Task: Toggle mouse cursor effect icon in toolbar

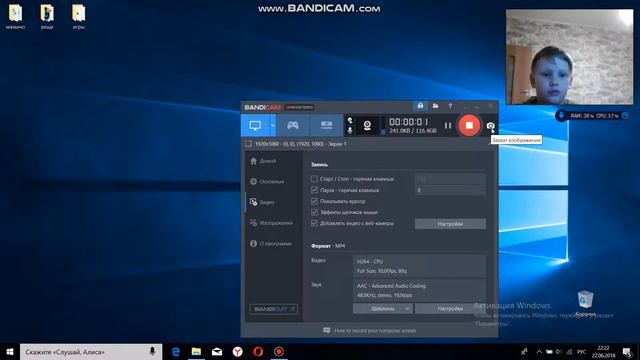Action: 350,120
